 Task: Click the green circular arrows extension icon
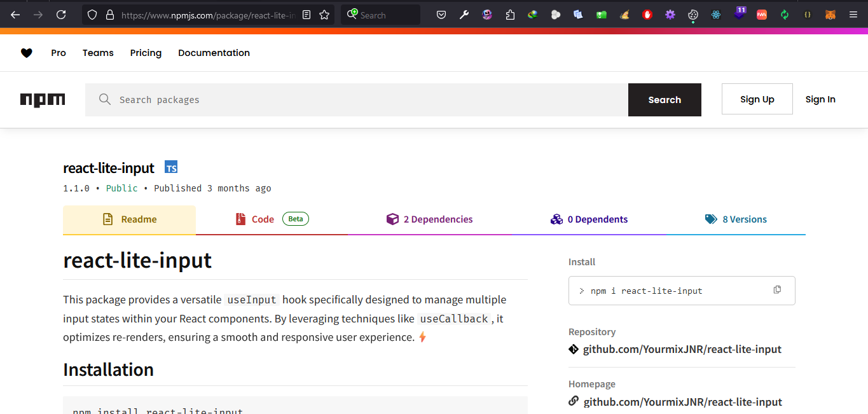[785, 15]
